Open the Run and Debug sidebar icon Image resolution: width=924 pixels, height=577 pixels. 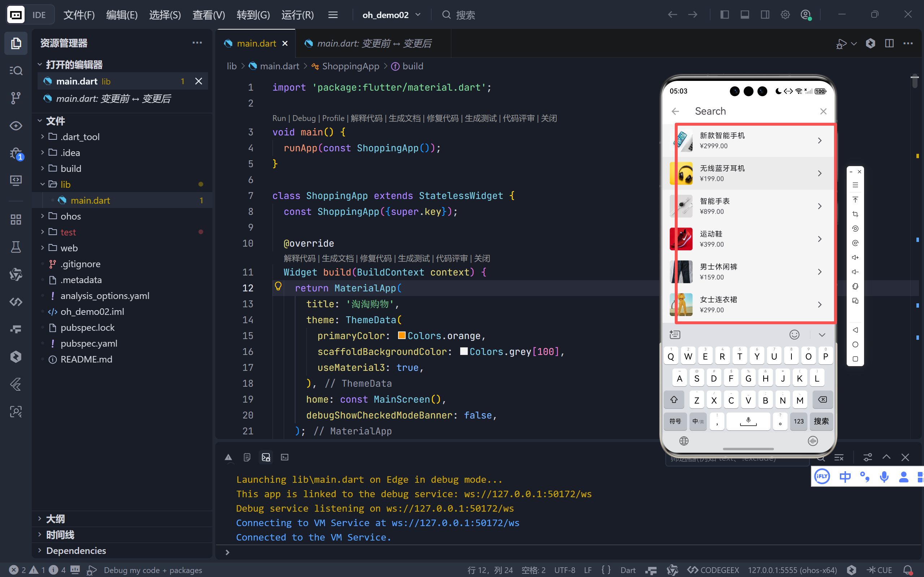coord(16,154)
